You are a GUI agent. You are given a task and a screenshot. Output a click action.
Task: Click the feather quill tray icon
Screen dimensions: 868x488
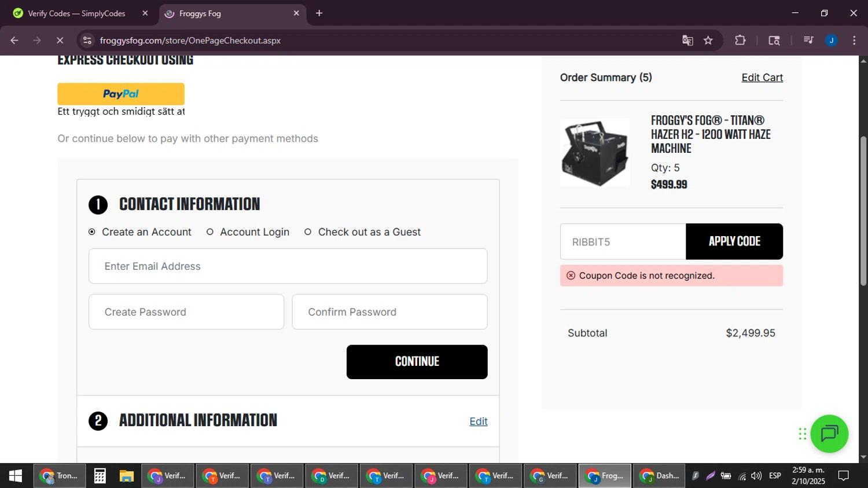(x=711, y=476)
